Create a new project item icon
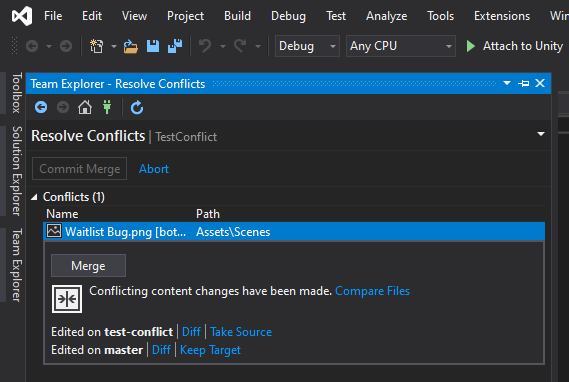The height and width of the screenshot is (382, 569). 97,46
